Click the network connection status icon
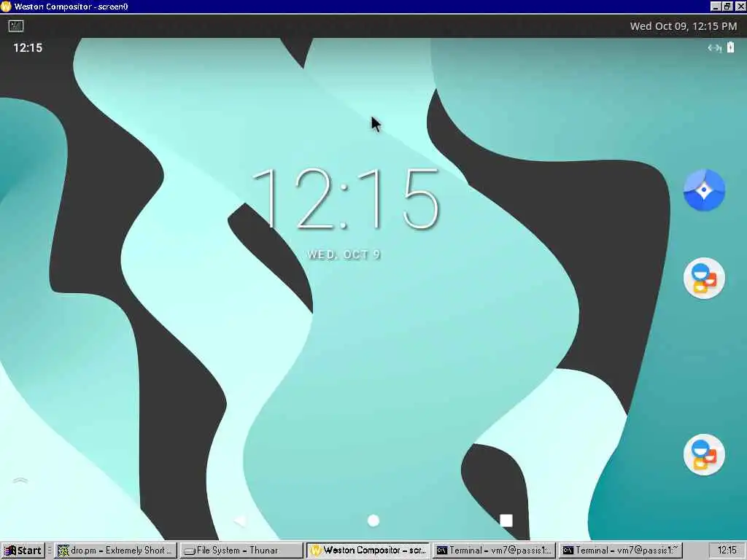 coord(714,47)
